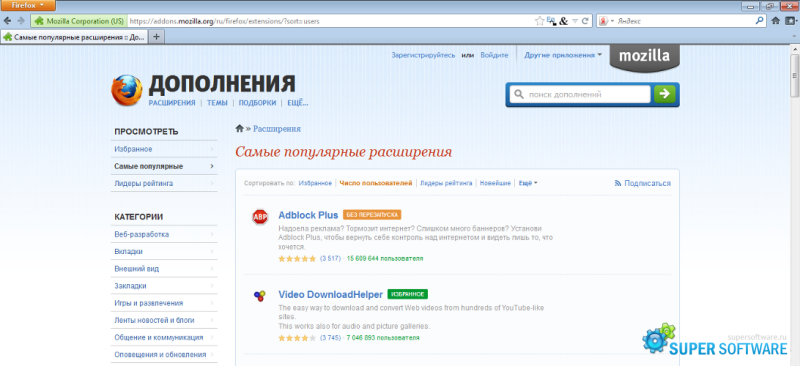The width and height of the screenshot is (800, 366).
Task: Click the Подписаться RSS feed link
Action: click(x=643, y=183)
